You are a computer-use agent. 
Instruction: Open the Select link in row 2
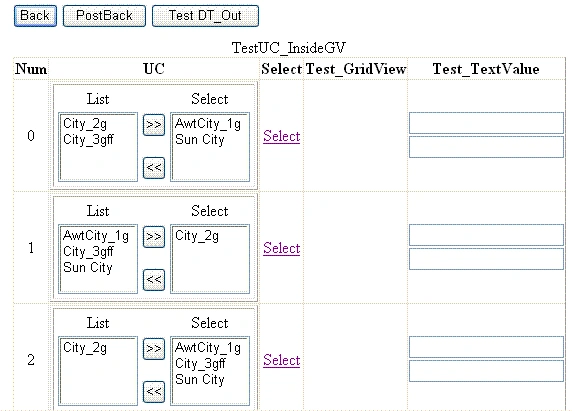282,360
